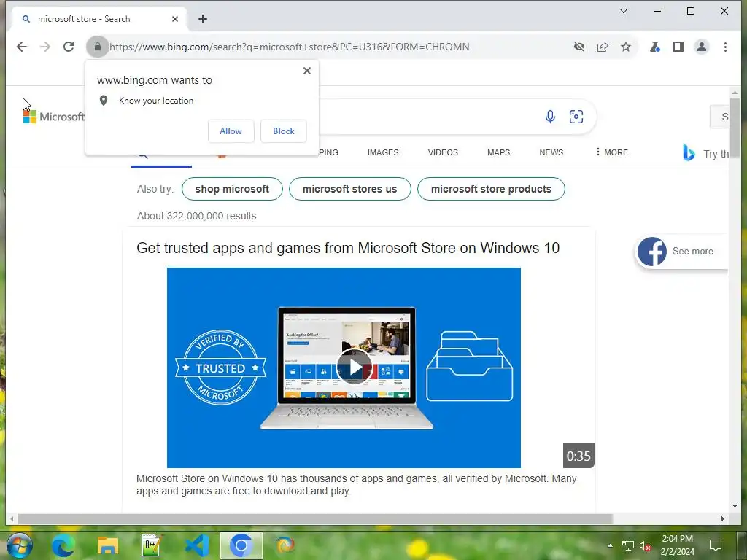This screenshot has height=560, width=747.
Task: Show hidden system tray icons
Action: (x=610, y=545)
